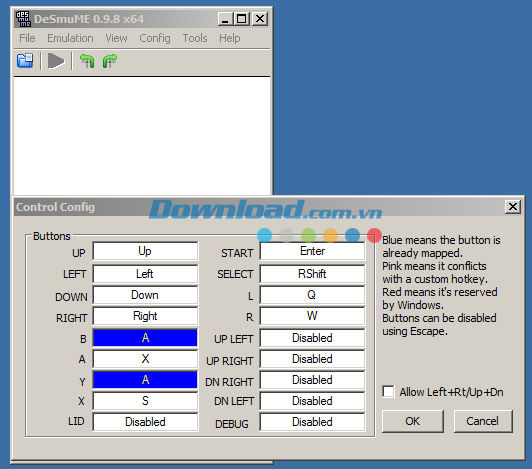Click the Cancel button

pos(483,421)
